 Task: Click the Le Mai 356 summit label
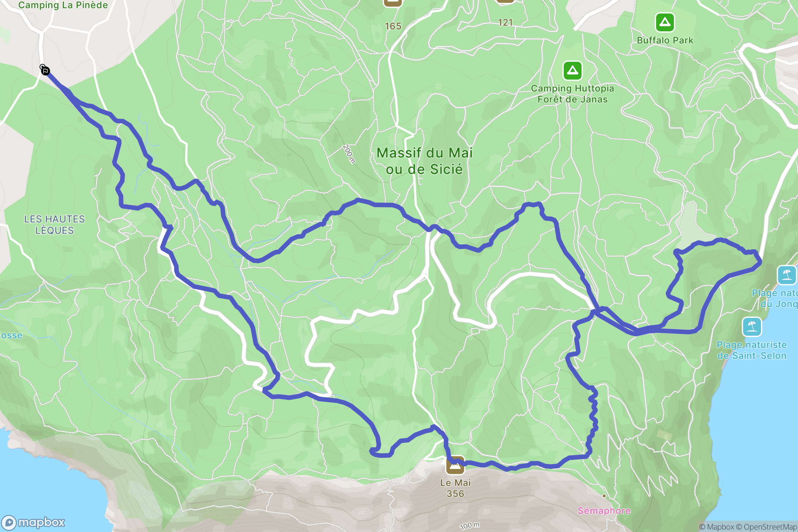pos(455,488)
